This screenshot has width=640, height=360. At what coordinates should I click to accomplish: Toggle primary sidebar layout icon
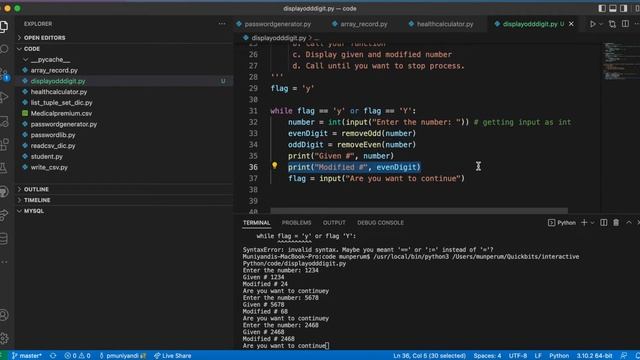602,8
